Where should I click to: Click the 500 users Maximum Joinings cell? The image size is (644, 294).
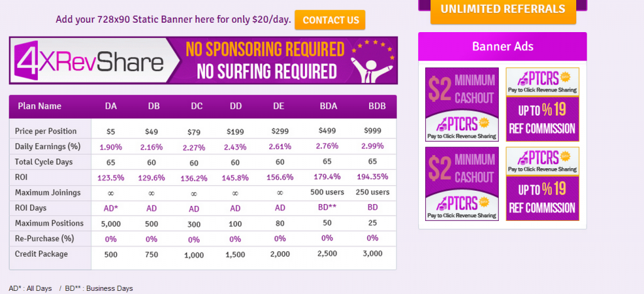(x=328, y=192)
